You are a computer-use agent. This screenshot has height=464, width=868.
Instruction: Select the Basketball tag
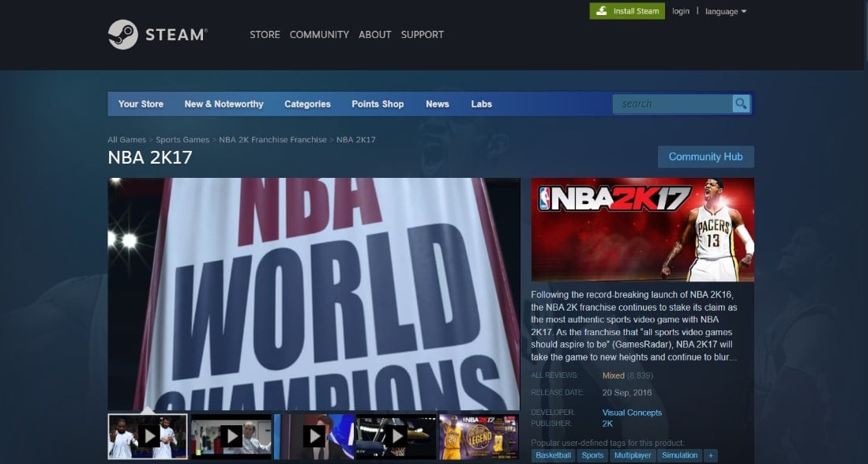553,455
